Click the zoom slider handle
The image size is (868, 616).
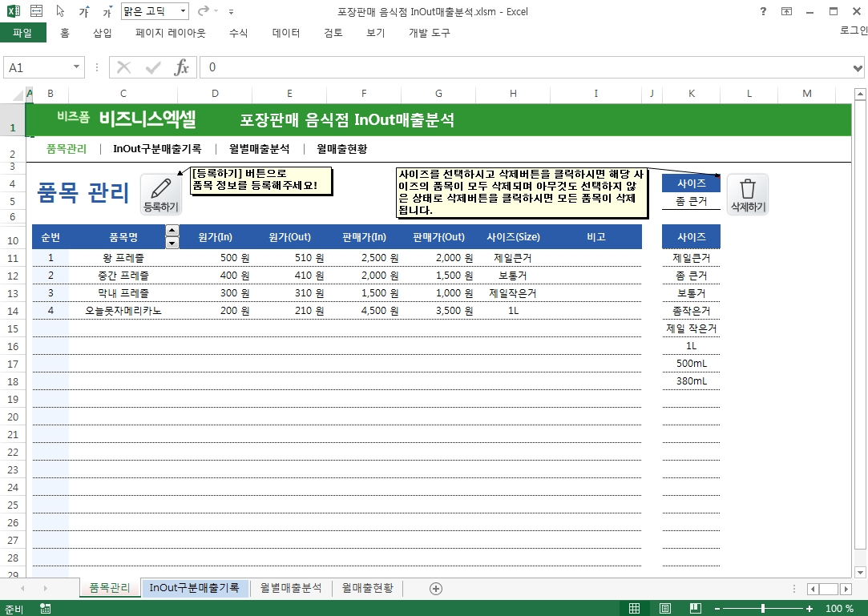[762, 609]
